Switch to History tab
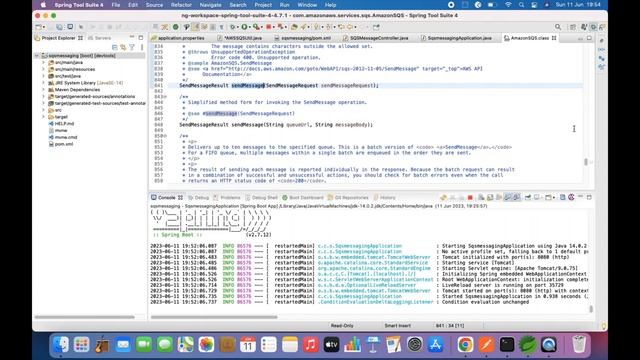640x360 pixels. pos(384,198)
